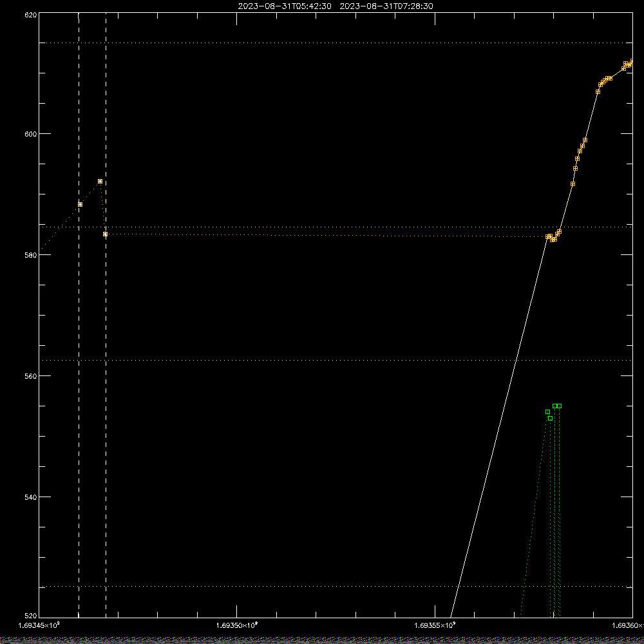Select the 560 y-axis label
The height and width of the screenshot is (644, 644).
31,376
